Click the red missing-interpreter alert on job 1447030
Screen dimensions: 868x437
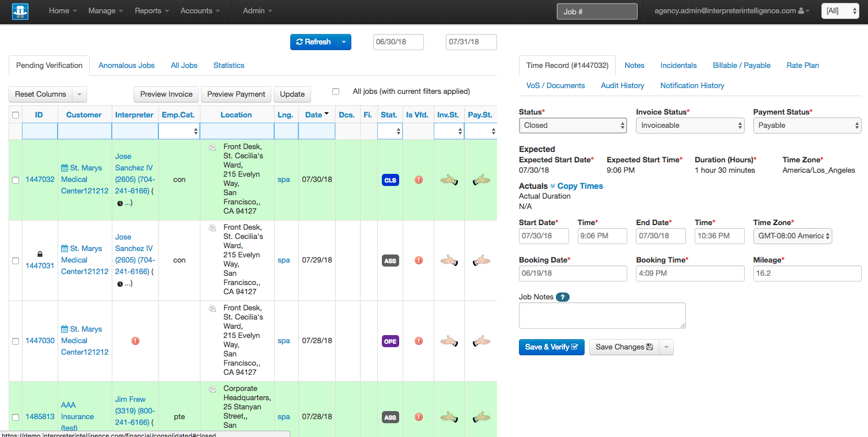tap(135, 341)
